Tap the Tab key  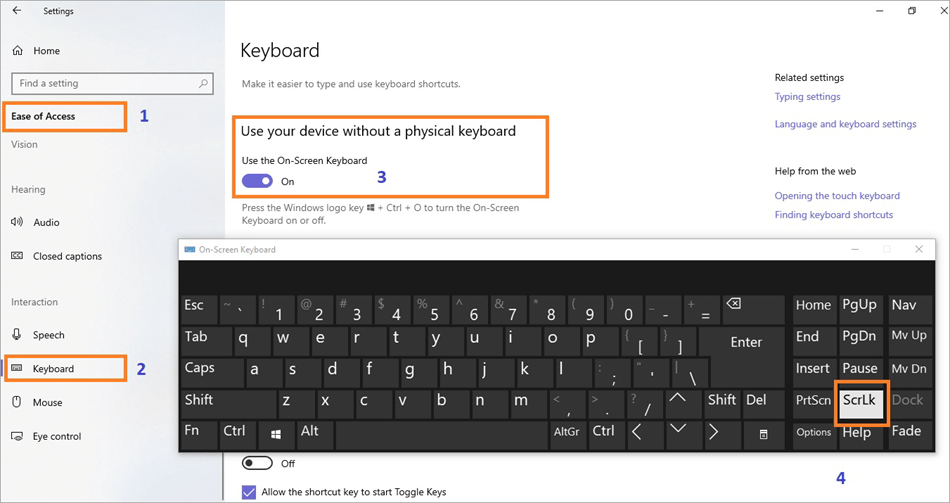pos(206,341)
